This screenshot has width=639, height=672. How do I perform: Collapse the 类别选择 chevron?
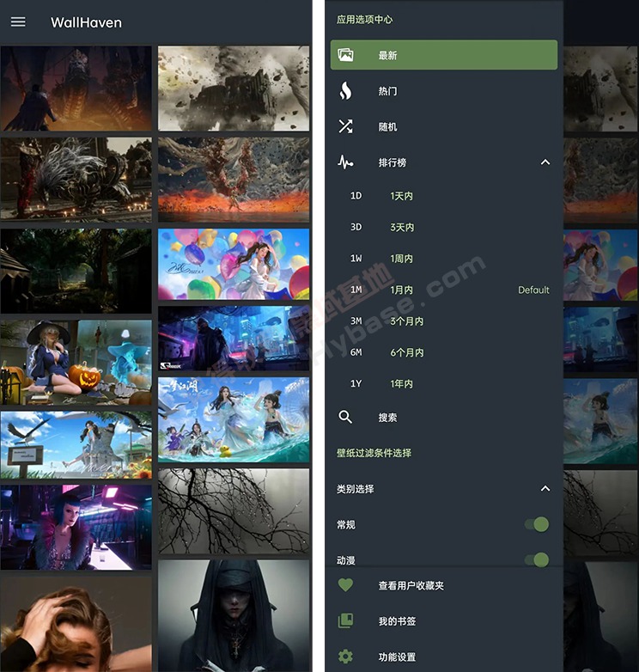(x=545, y=489)
